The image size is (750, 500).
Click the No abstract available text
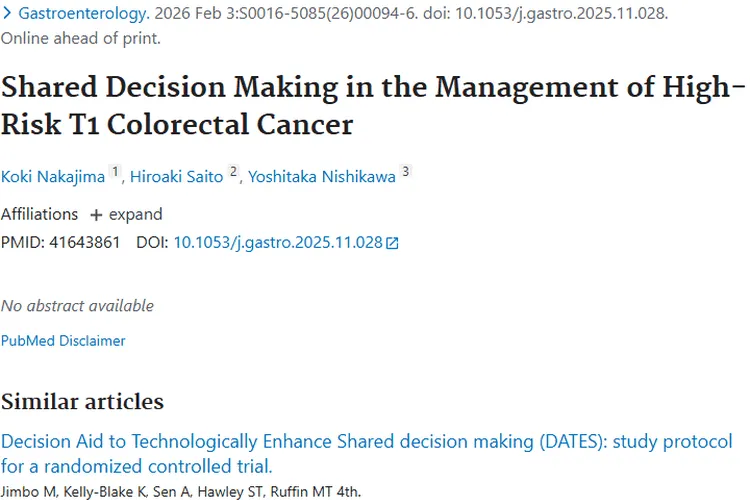click(x=77, y=305)
